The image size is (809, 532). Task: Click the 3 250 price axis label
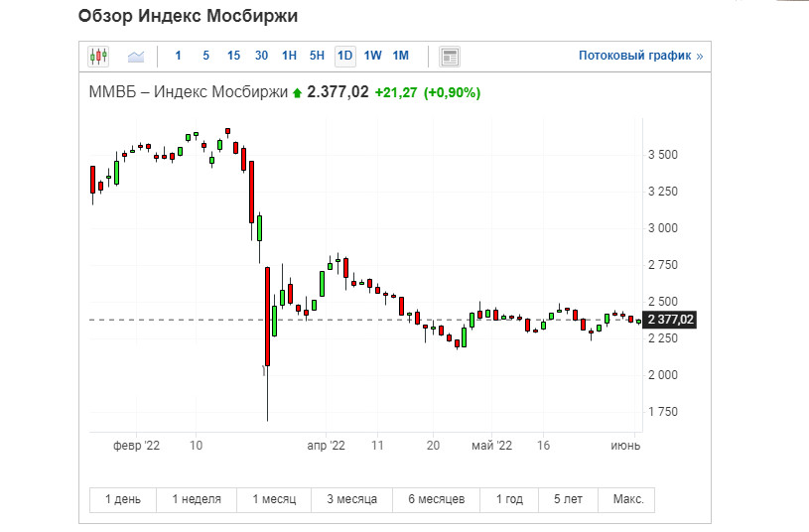(x=662, y=192)
